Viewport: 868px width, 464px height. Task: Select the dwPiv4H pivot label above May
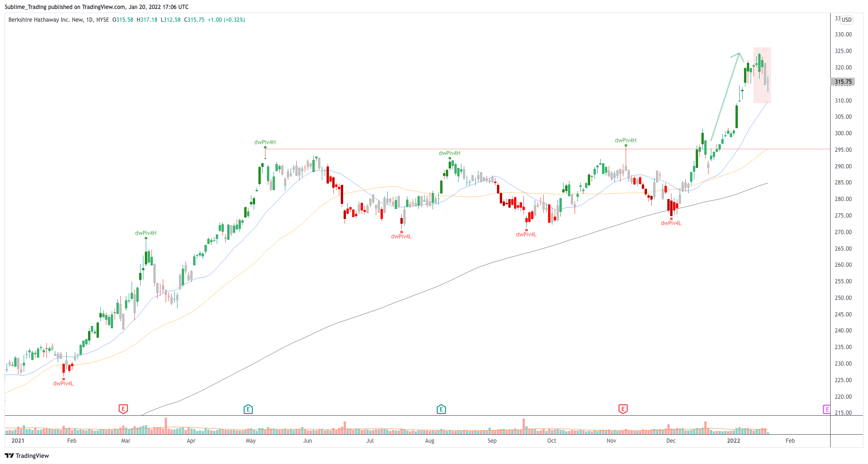pos(265,142)
